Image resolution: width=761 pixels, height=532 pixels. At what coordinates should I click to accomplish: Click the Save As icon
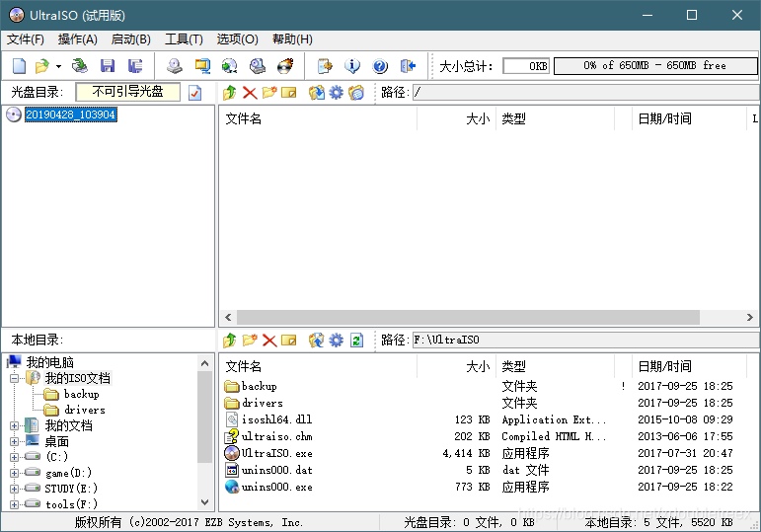(x=135, y=65)
